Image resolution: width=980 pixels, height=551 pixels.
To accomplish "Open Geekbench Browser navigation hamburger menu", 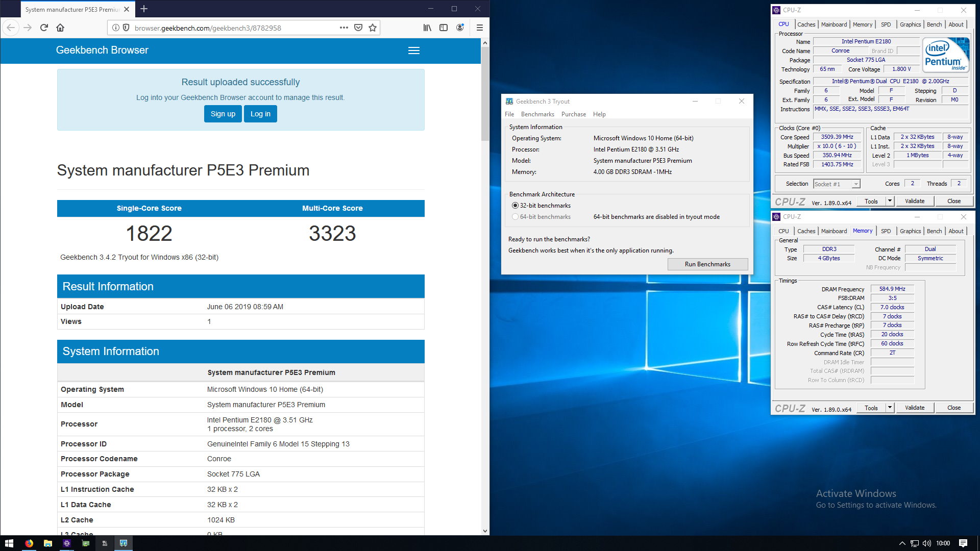I will point(414,51).
